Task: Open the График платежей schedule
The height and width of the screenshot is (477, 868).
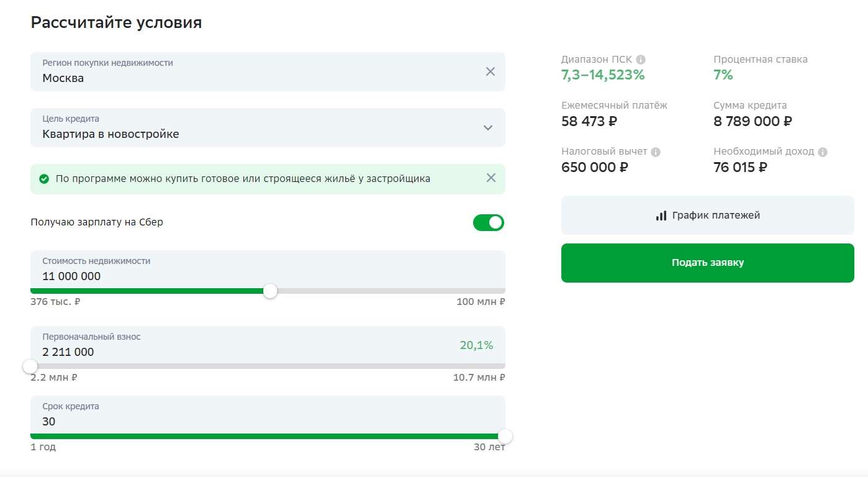Action: coord(707,216)
